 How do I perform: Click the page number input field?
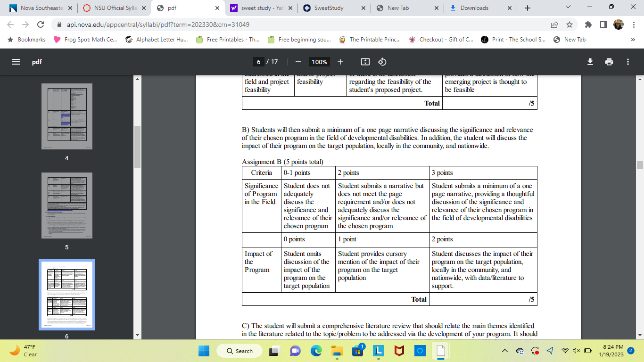(x=258, y=62)
